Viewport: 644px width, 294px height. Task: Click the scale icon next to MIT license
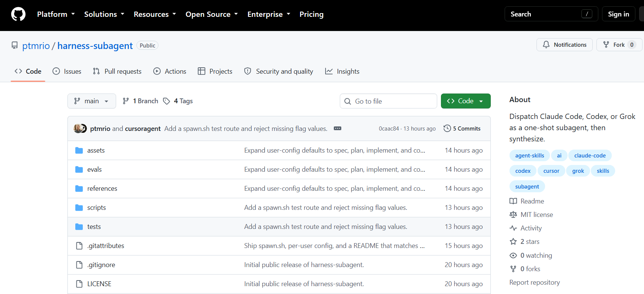pos(513,215)
